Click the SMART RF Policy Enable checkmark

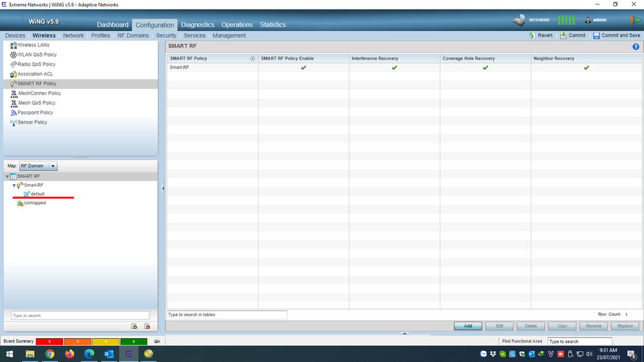coord(304,68)
